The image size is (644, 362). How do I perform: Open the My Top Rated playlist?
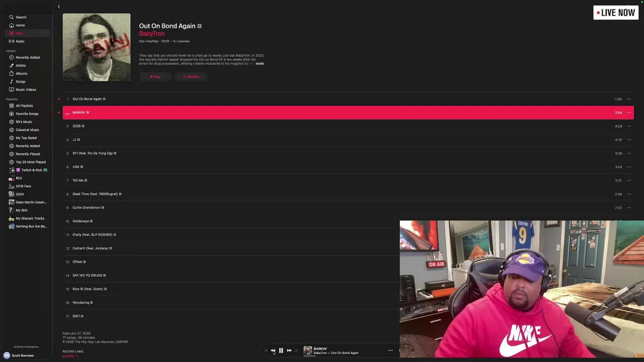27,138
